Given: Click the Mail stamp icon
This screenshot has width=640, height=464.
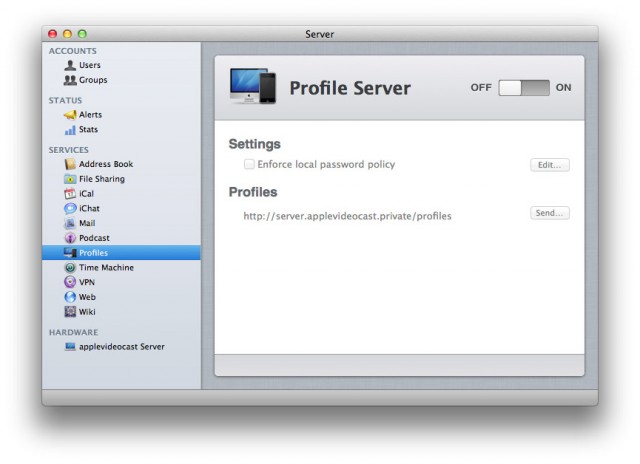Looking at the screenshot, I should click(x=70, y=223).
